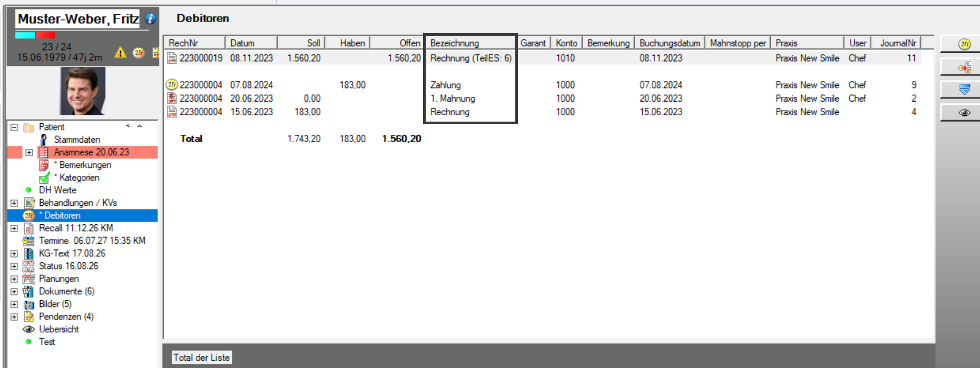Sort by the Buchungsdatum column header
Viewport: 980px width, 368px height.
tap(670, 43)
